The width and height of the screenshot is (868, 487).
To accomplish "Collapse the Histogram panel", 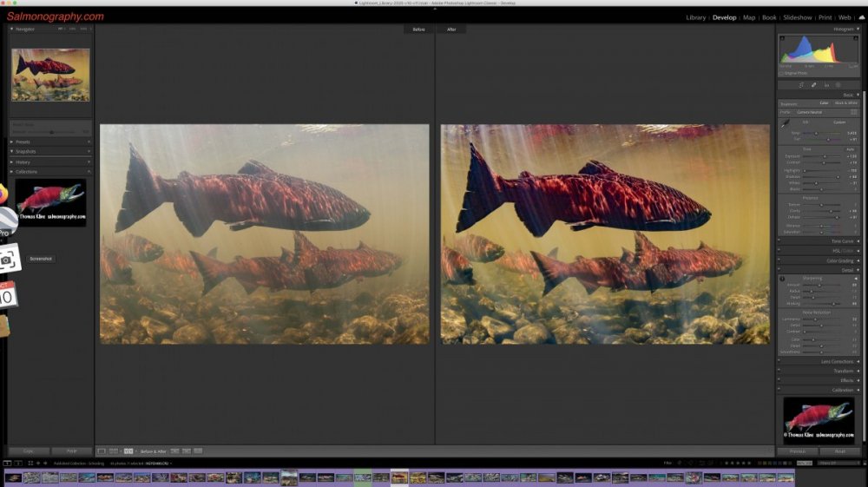I will [858, 29].
